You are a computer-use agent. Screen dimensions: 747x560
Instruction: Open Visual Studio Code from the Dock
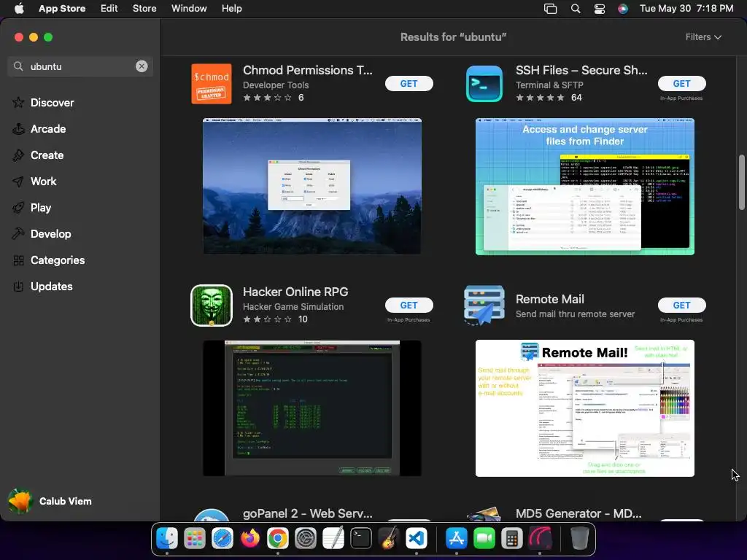[x=417, y=539]
